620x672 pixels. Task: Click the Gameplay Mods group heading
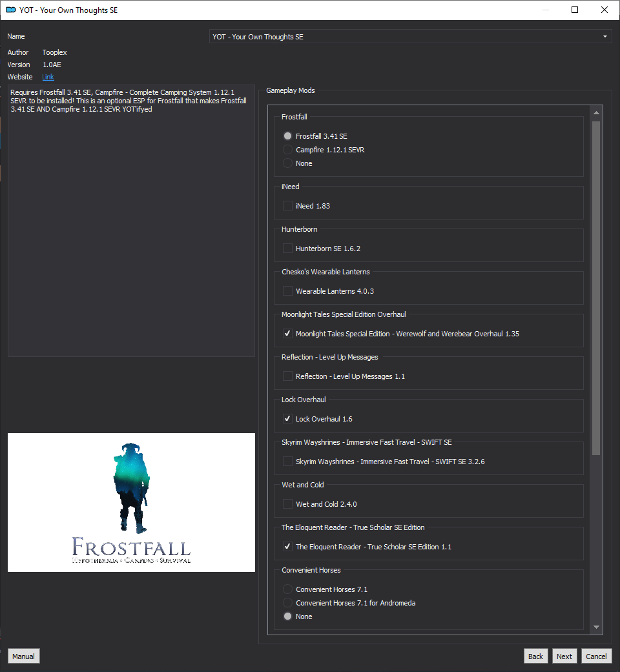pyautogui.click(x=291, y=90)
